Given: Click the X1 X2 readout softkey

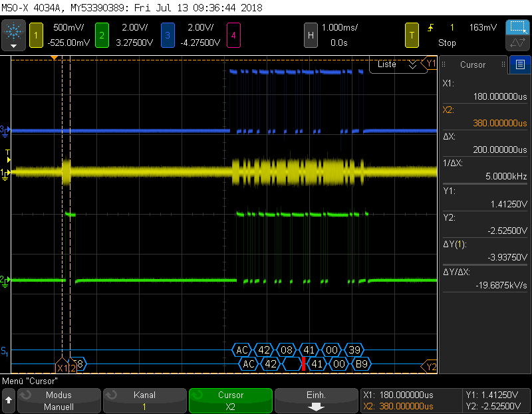Looking at the screenshot, I should pyautogui.click(x=411, y=401).
